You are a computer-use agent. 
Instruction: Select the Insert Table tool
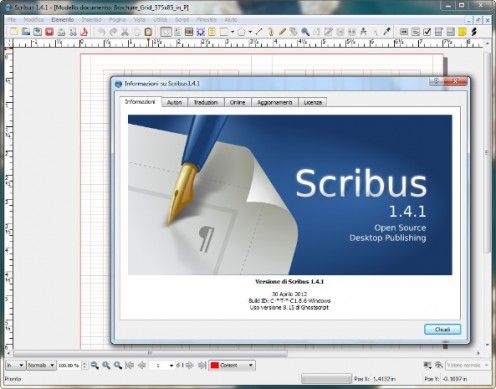pos(212,32)
